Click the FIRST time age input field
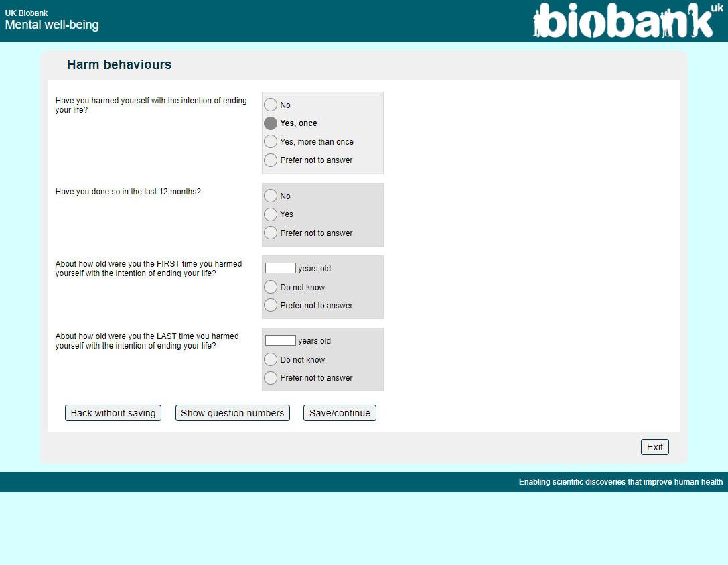 (280, 268)
